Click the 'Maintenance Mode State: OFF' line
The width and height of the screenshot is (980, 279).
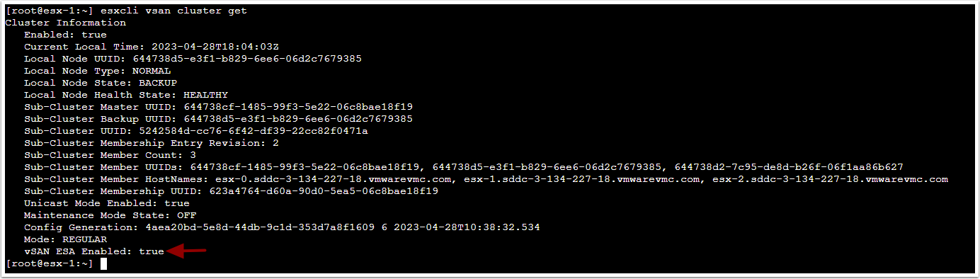click(x=110, y=215)
